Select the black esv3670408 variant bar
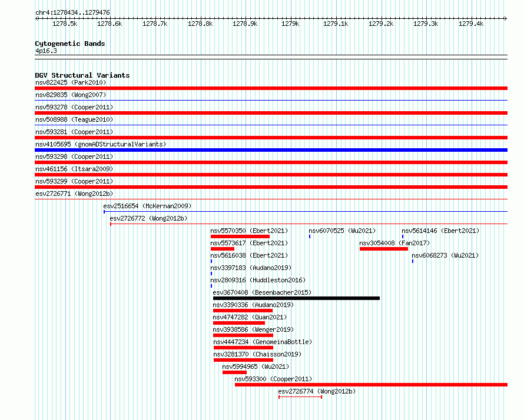The image size is (524, 420). tap(296, 298)
